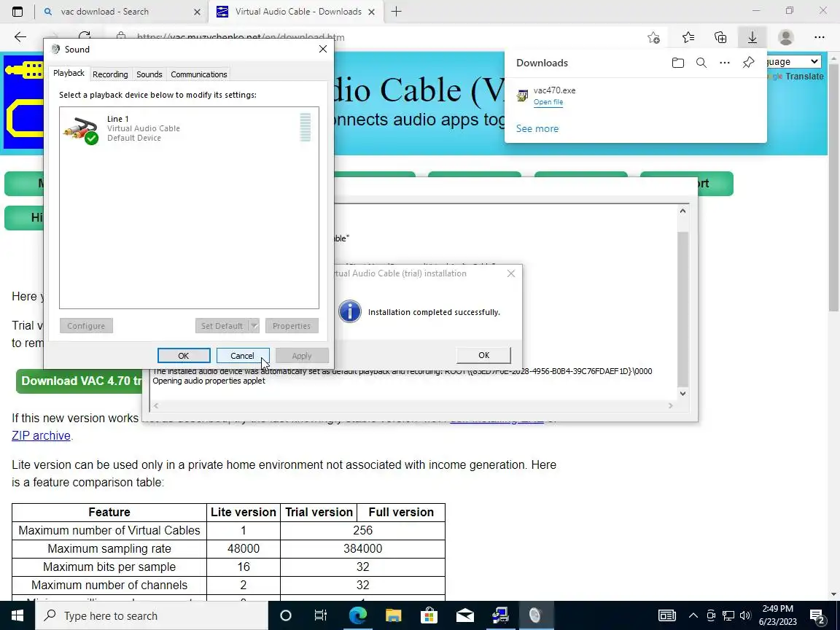Click the system tray volume icon

[745, 615]
